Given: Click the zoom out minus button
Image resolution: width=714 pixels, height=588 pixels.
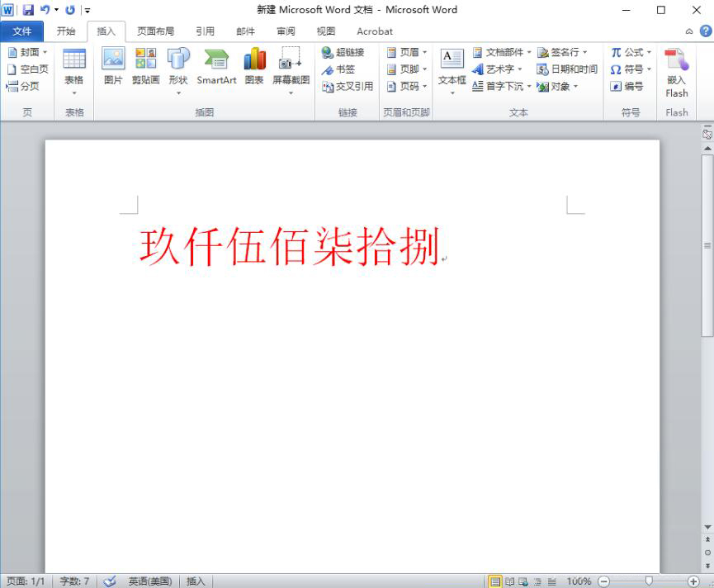Looking at the screenshot, I should tap(603, 581).
